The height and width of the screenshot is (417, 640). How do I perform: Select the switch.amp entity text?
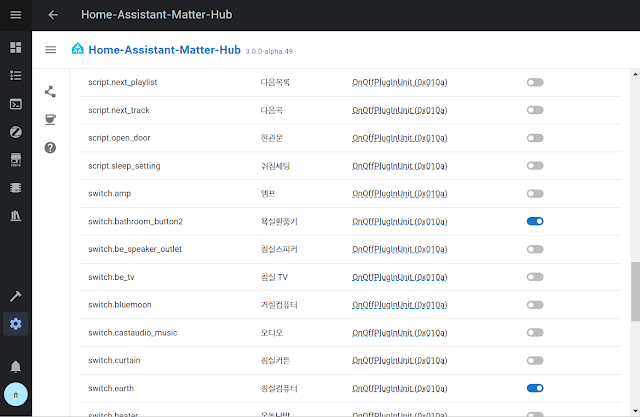tap(109, 193)
